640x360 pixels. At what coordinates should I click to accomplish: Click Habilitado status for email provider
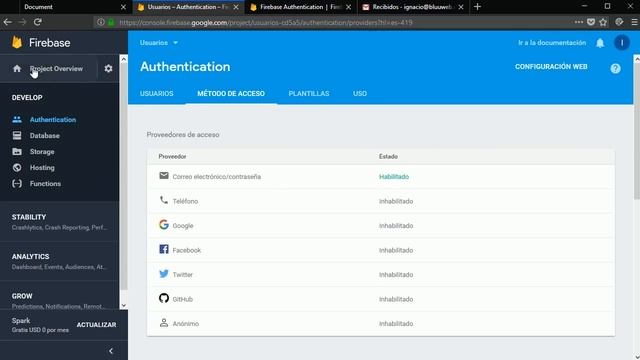tap(394, 177)
